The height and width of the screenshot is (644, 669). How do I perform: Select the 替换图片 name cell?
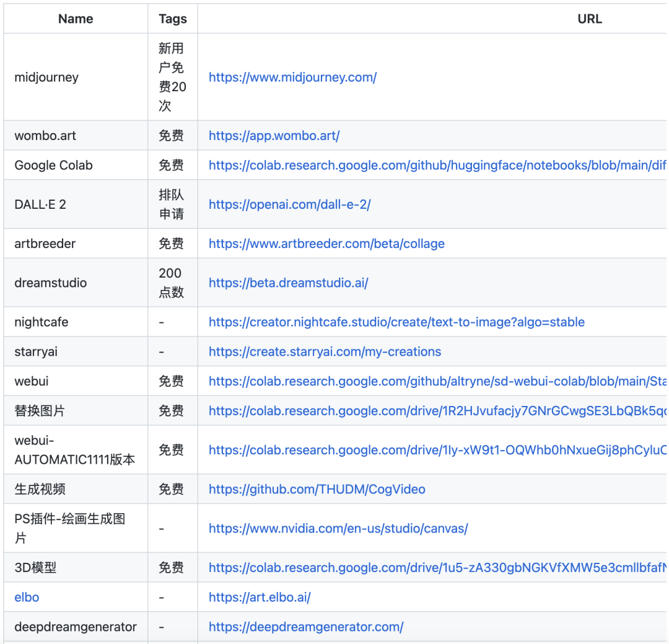[76, 410]
